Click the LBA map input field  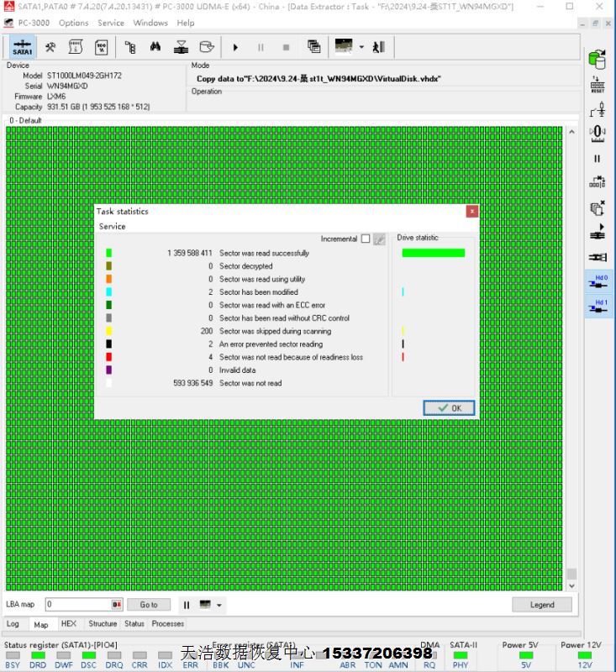[x=78, y=605]
